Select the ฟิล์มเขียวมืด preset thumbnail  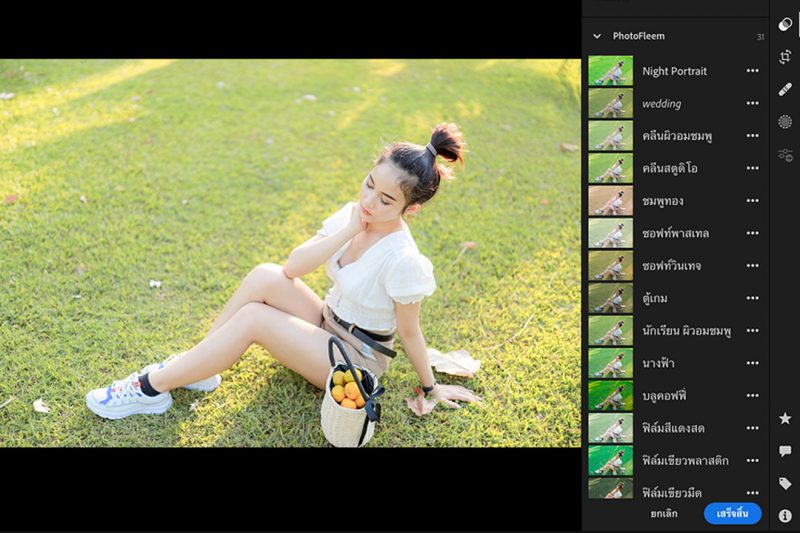coord(611,488)
